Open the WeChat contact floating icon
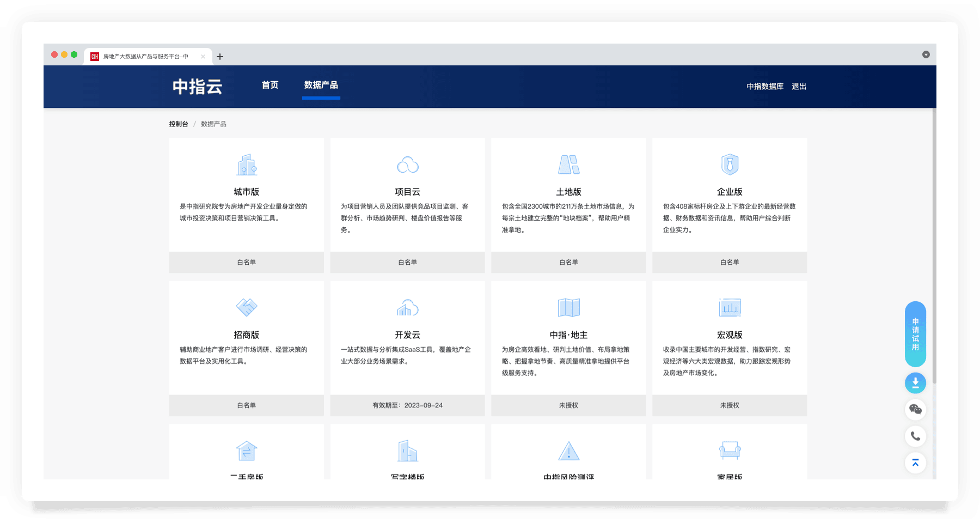Image resolution: width=980 pixels, height=523 pixels. [915, 410]
